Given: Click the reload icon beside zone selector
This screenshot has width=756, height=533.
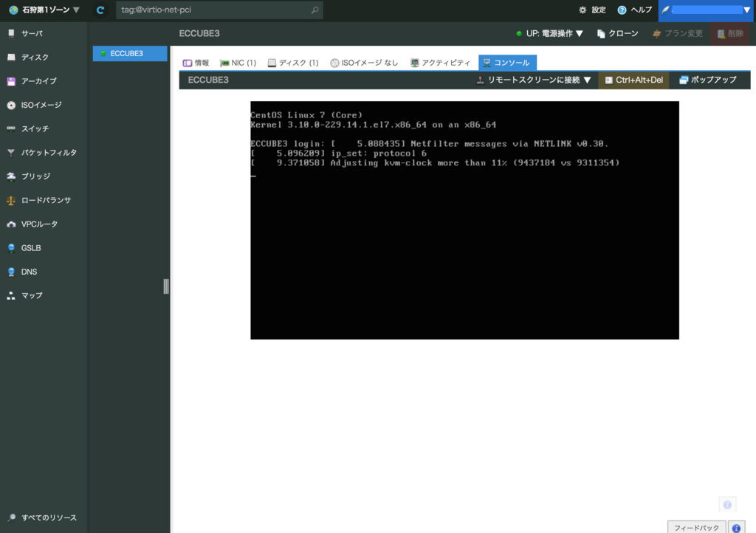Looking at the screenshot, I should click(x=100, y=10).
